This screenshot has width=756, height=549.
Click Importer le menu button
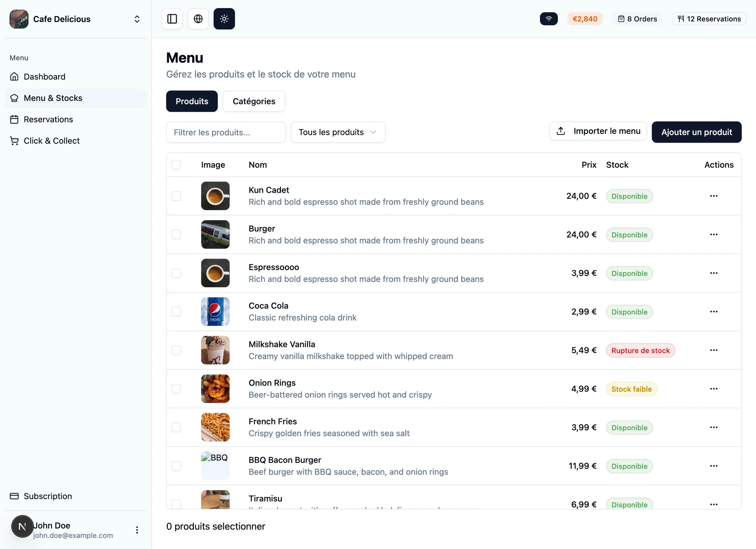[598, 131]
